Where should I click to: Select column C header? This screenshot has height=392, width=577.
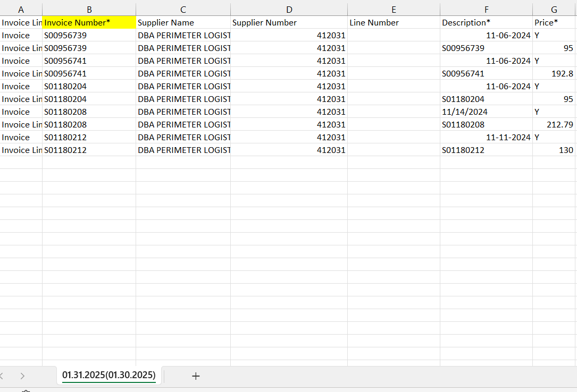(183, 10)
